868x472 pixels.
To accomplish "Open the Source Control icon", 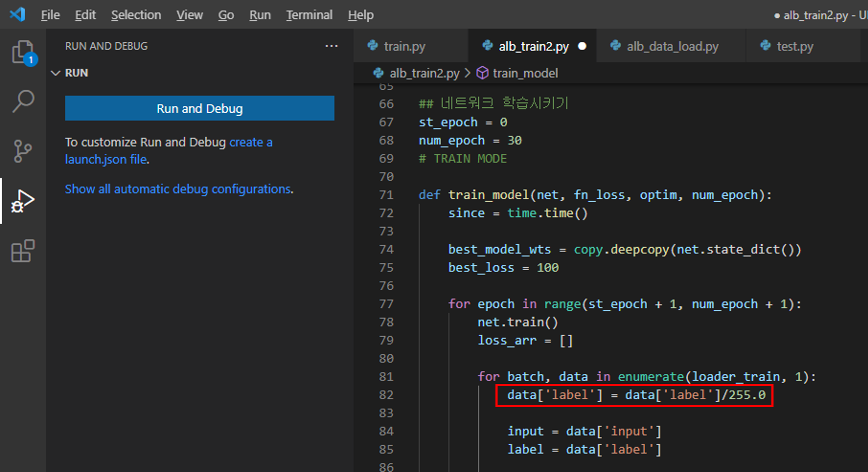I will [23, 151].
